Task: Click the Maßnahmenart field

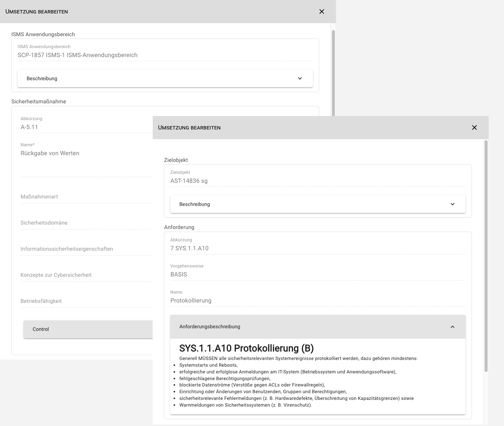Action: (86, 197)
